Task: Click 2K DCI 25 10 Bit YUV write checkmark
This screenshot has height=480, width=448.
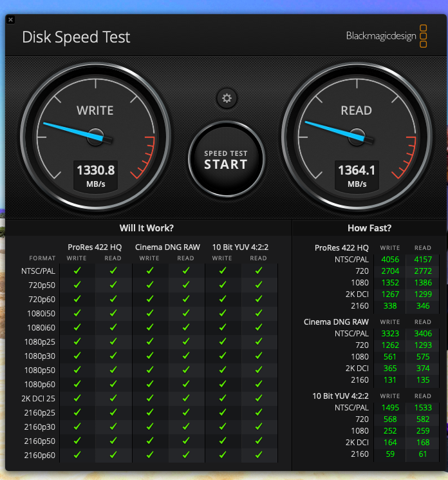Action: pos(223,398)
